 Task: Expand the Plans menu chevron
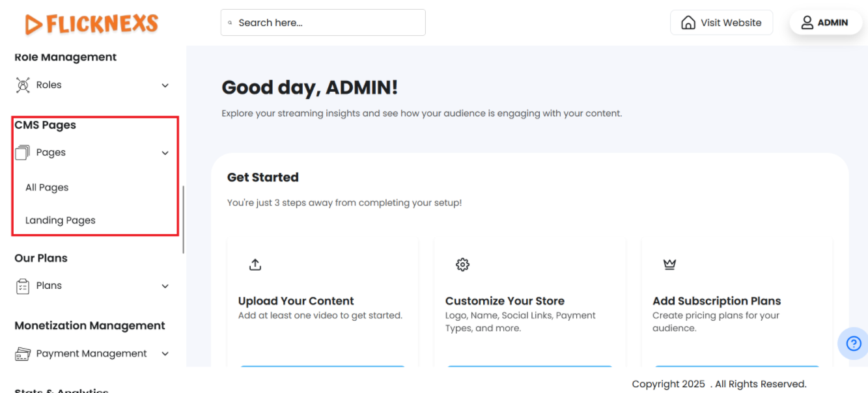(165, 286)
